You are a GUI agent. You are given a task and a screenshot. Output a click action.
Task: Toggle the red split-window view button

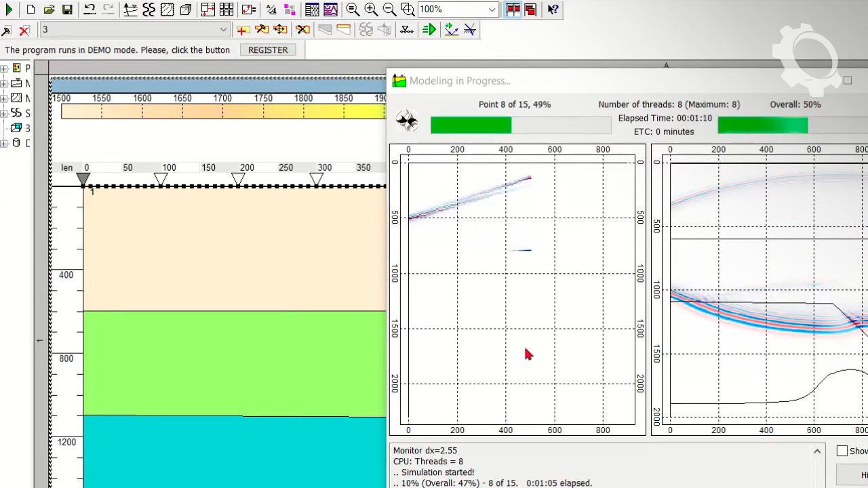[x=513, y=9]
